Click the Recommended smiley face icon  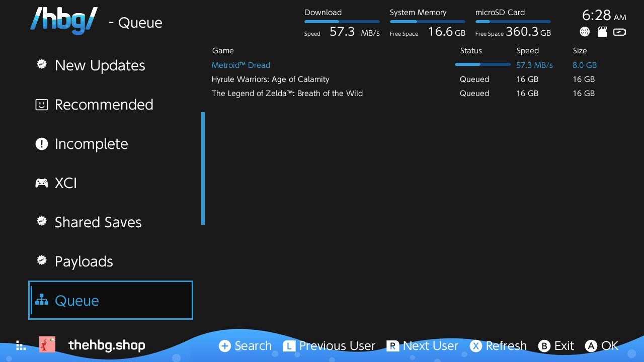(41, 104)
